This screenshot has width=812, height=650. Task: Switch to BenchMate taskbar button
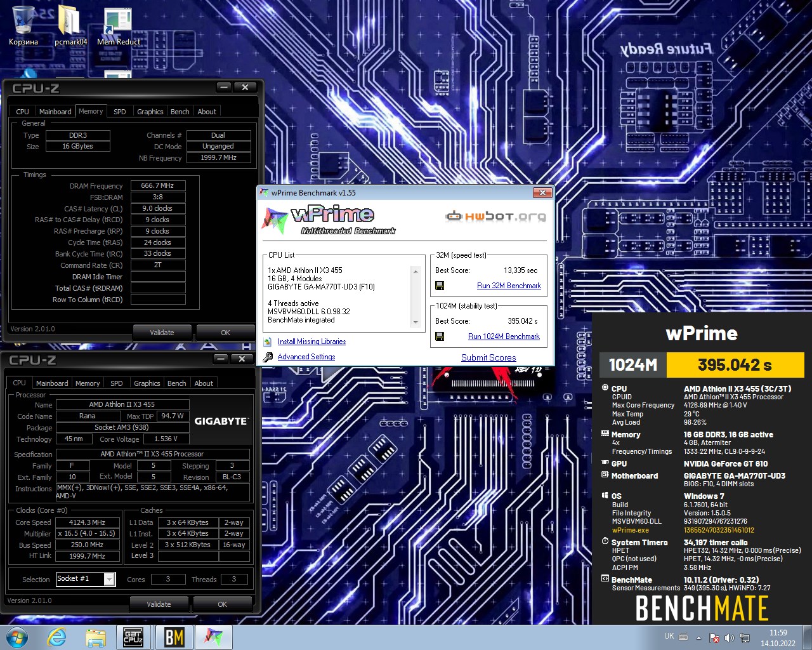point(174,637)
